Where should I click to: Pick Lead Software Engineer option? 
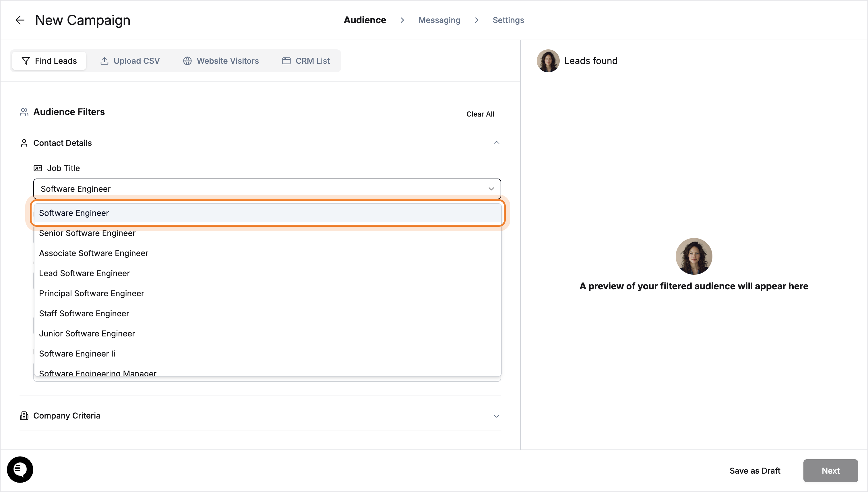click(x=268, y=273)
